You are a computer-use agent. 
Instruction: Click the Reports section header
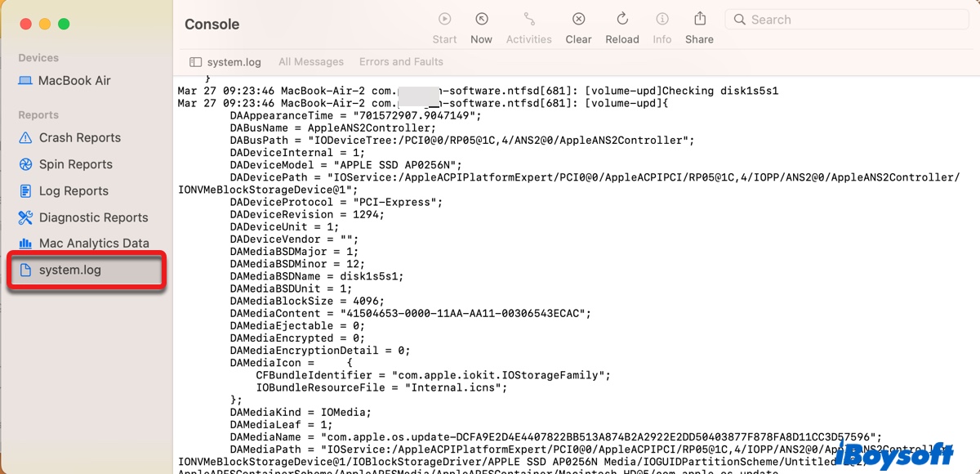click(x=38, y=115)
